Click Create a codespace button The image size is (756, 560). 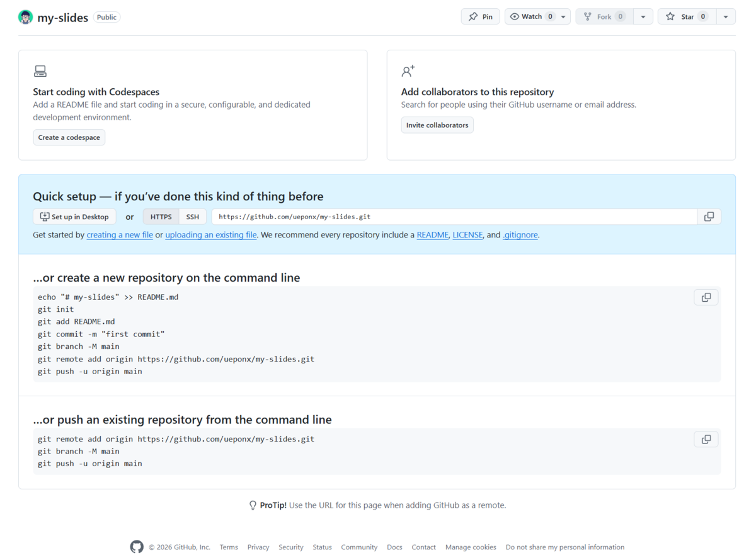point(69,137)
